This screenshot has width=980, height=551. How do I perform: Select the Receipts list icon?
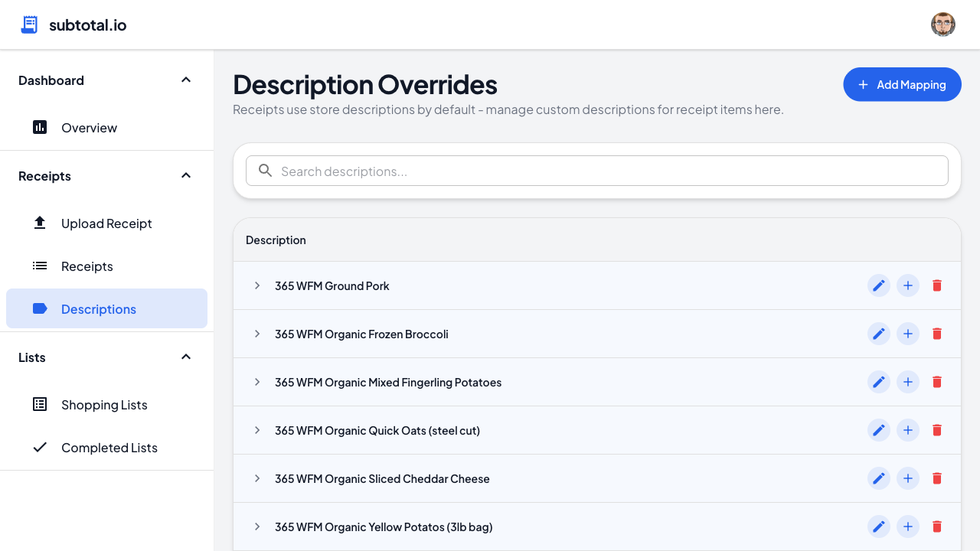click(x=39, y=266)
